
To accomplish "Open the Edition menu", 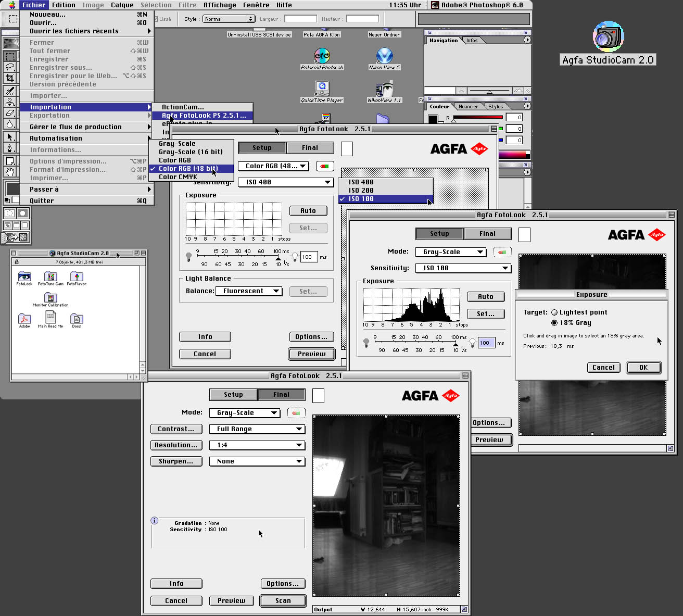I will [x=64, y=5].
